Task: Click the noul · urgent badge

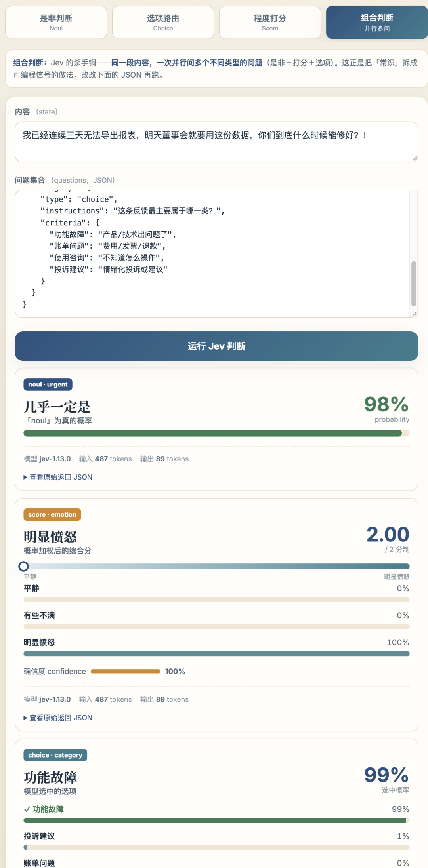Action: 48,385
